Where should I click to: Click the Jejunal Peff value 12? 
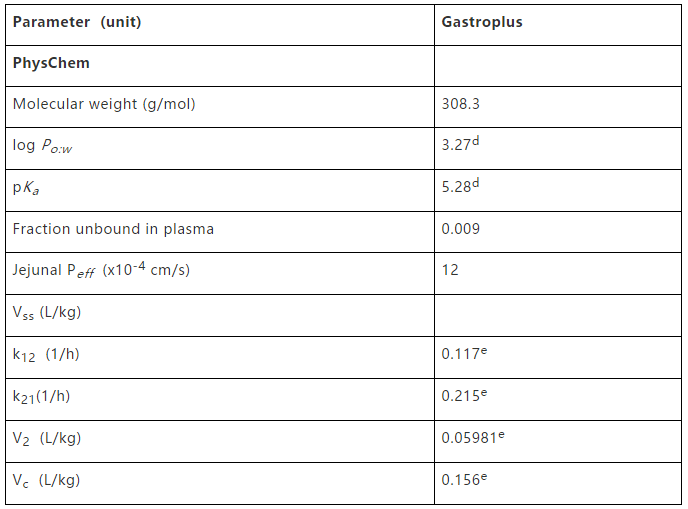[450, 271]
